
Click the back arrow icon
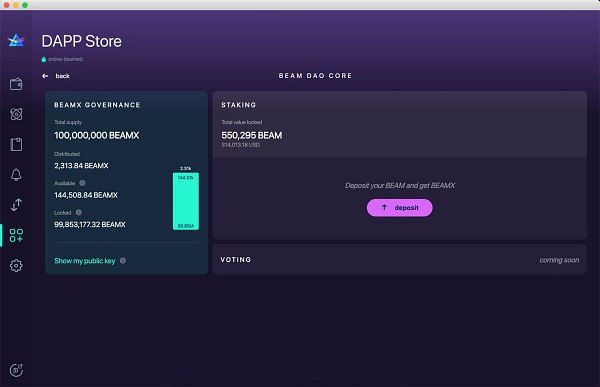point(45,76)
